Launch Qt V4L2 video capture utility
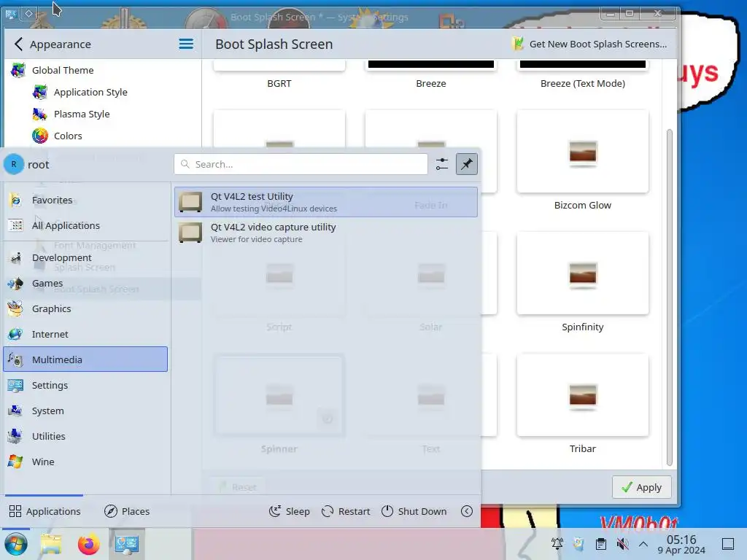Image resolution: width=747 pixels, height=560 pixels. click(x=326, y=233)
